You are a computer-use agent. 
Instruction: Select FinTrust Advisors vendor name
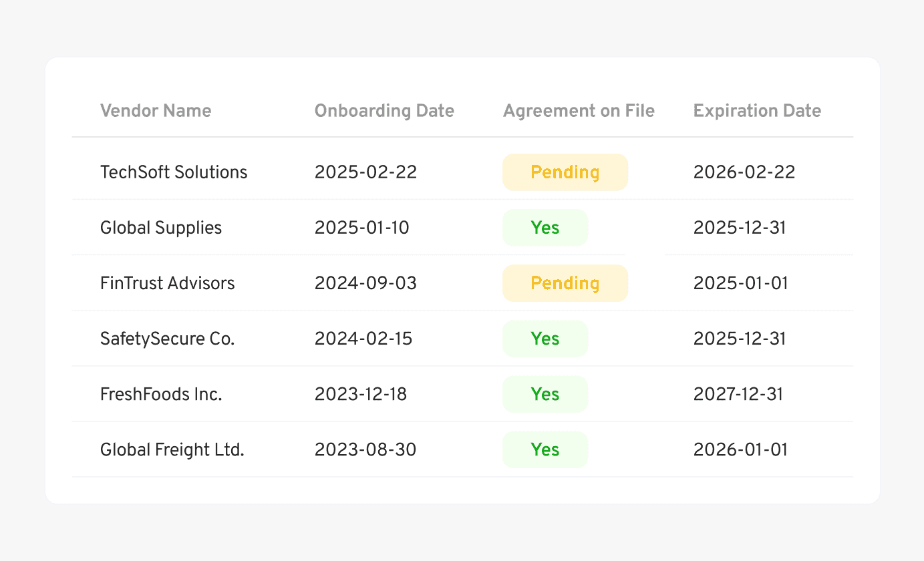point(168,283)
